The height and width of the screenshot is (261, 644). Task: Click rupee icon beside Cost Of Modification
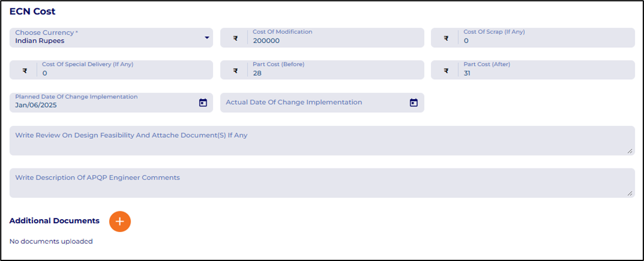coord(235,38)
